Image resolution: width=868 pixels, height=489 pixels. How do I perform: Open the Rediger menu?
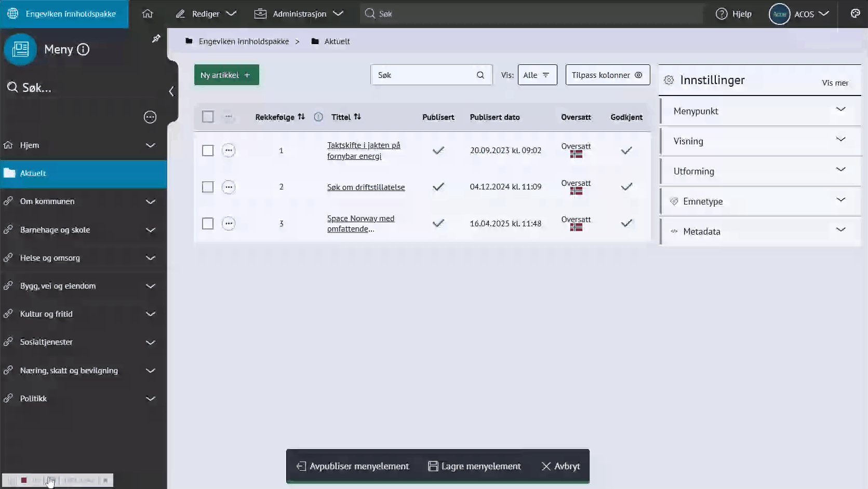tap(206, 13)
